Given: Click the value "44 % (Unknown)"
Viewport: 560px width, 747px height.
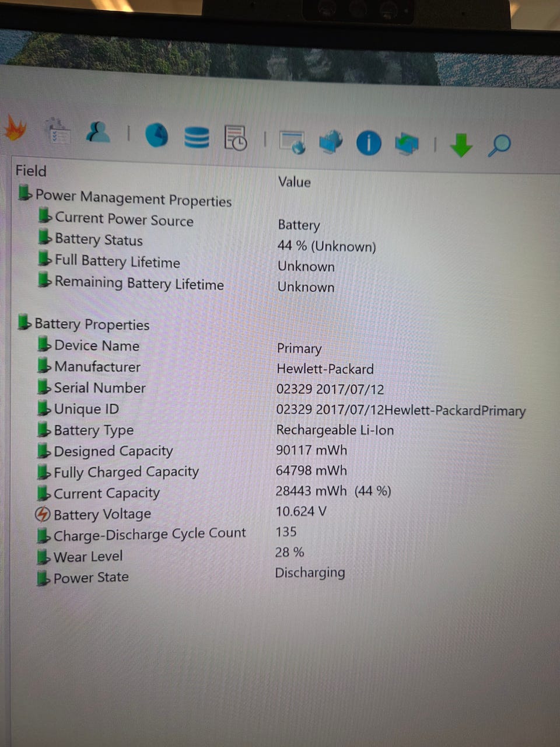Looking at the screenshot, I should (x=327, y=246).
